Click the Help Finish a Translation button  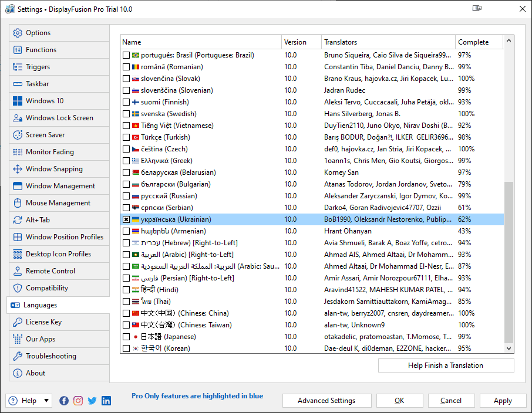click(446, 365)
